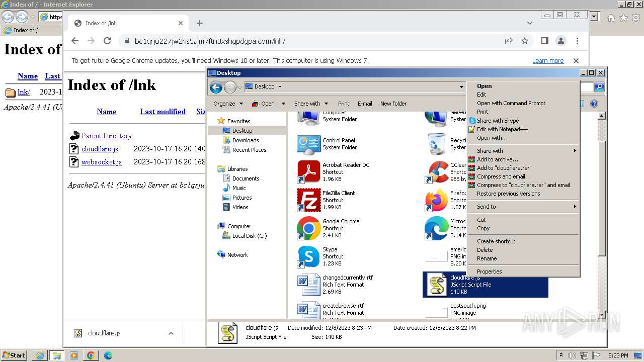644x362 pixels.
Task: Choose Copy in the context menu
Action: click(523, 228)
